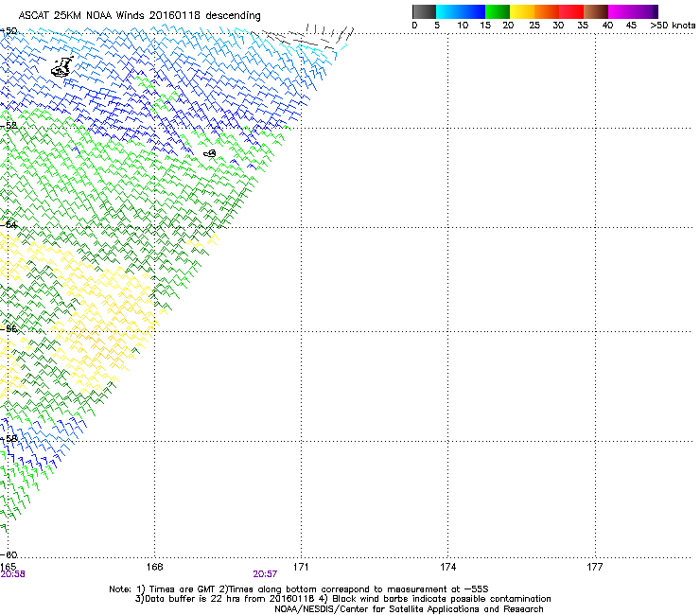Viewport: 700px width, 615px height.
Task: Click the -50 latitude label
Action: point(9,31)
